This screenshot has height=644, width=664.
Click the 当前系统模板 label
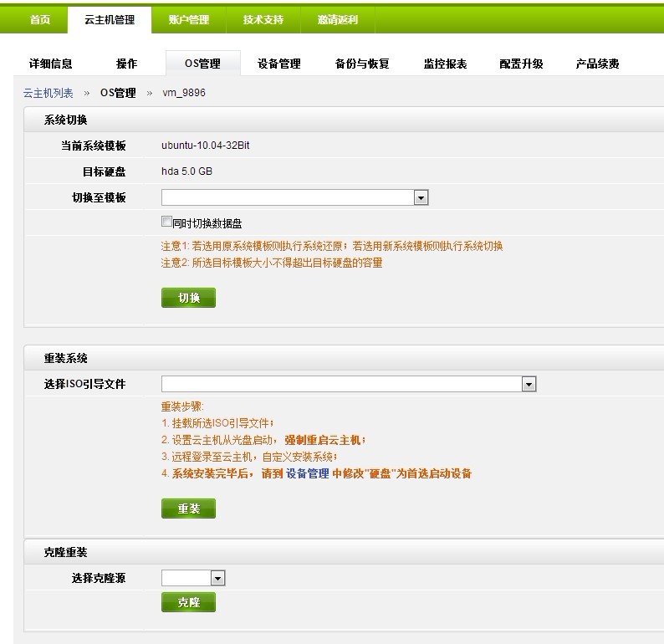94,146
